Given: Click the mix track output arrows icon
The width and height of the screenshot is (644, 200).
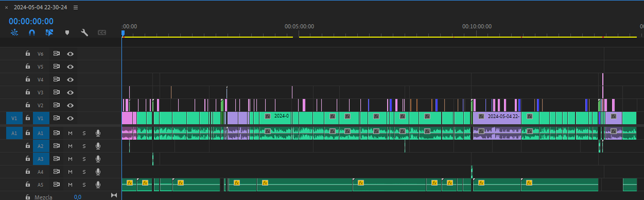Looking at the screenshot, I should point(113,196).
